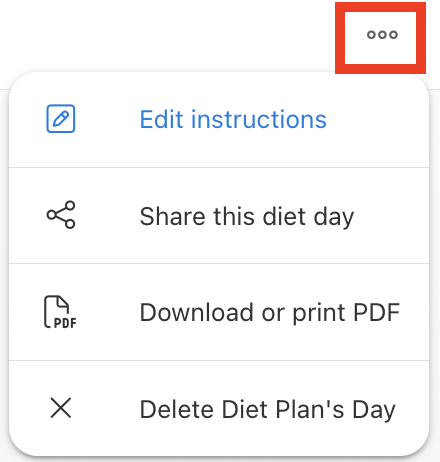Click the share nodes icon

[61, 215]
